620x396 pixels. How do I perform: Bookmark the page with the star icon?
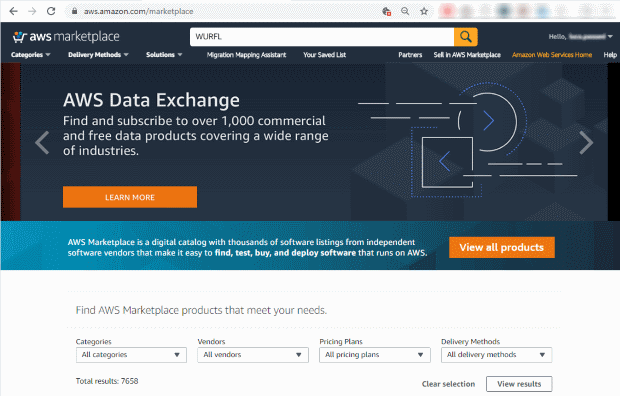pos(424,11)
